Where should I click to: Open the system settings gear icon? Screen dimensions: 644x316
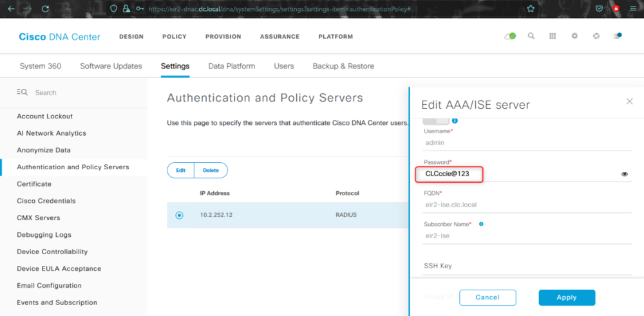574,36
